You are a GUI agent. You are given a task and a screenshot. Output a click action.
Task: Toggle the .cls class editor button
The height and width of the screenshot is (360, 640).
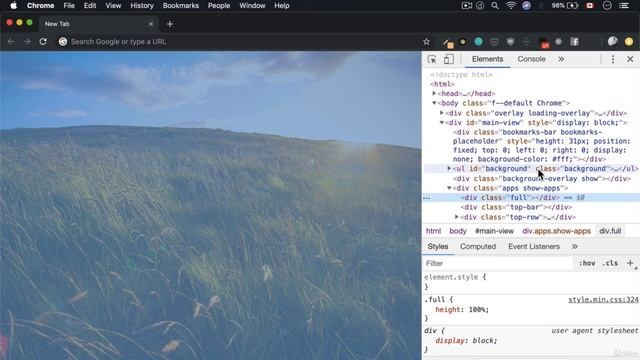610,263
